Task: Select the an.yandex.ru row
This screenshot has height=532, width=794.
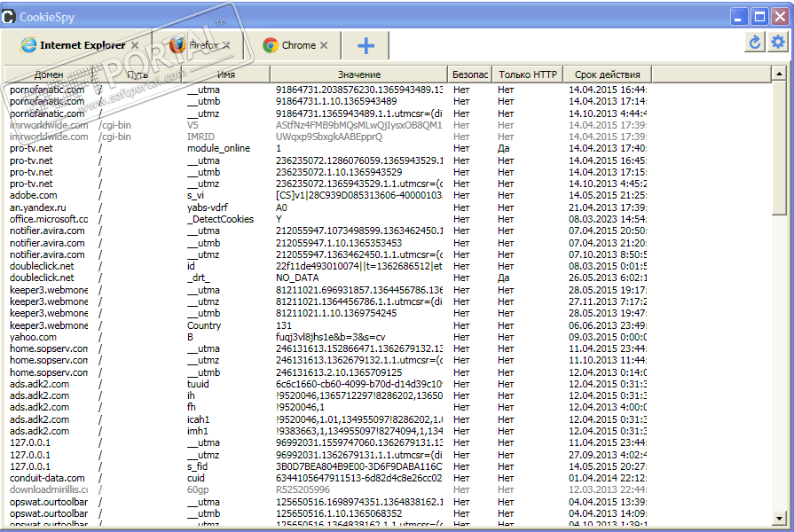Action: click(x=327, y=207)
